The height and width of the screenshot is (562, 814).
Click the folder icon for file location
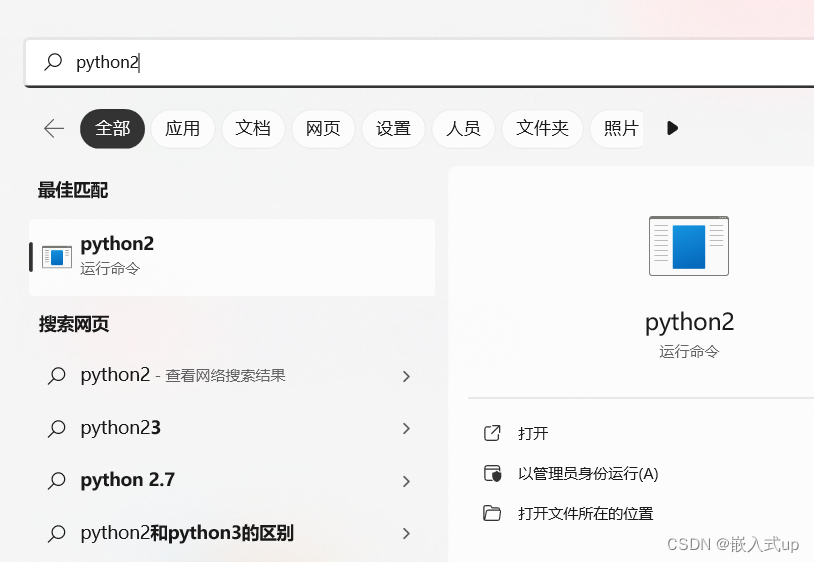pos(492,513)
